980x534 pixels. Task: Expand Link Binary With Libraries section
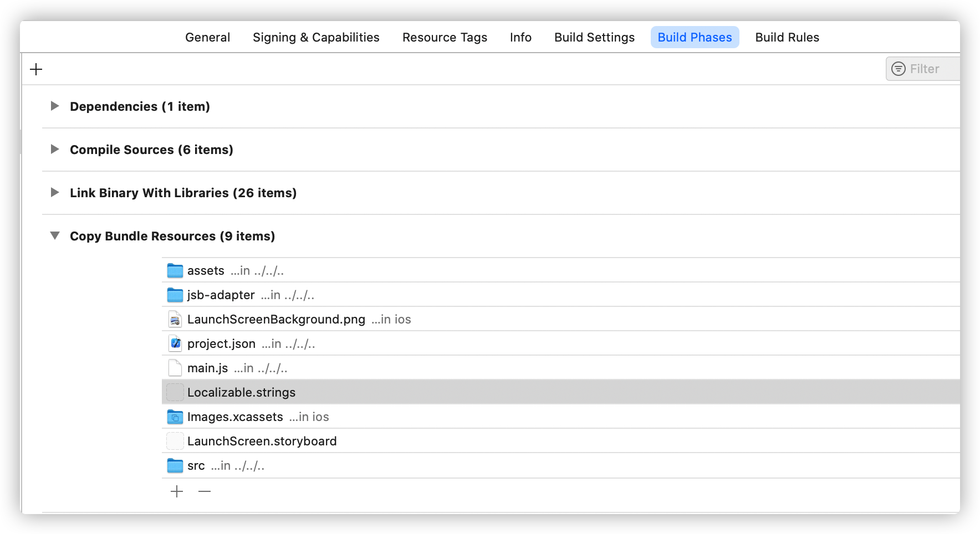pos(55,192)
